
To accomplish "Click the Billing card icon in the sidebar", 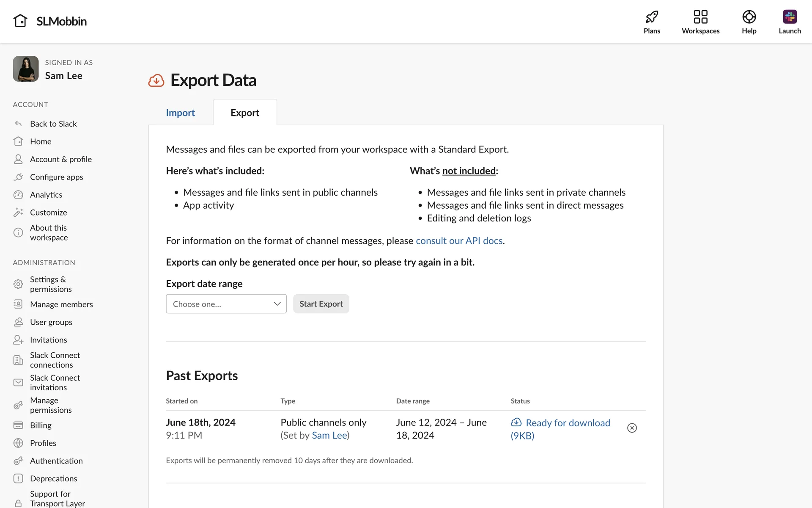I will 18,425.
